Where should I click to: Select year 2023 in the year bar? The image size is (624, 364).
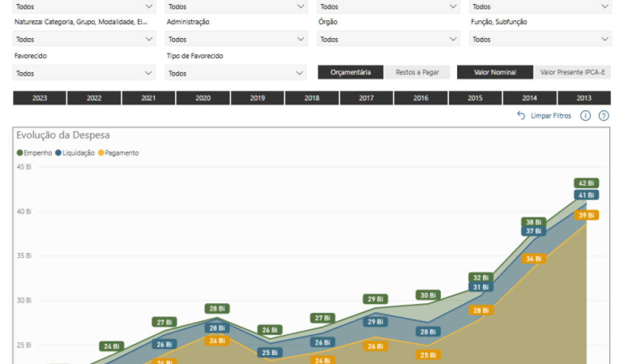(x=40, y=98)
